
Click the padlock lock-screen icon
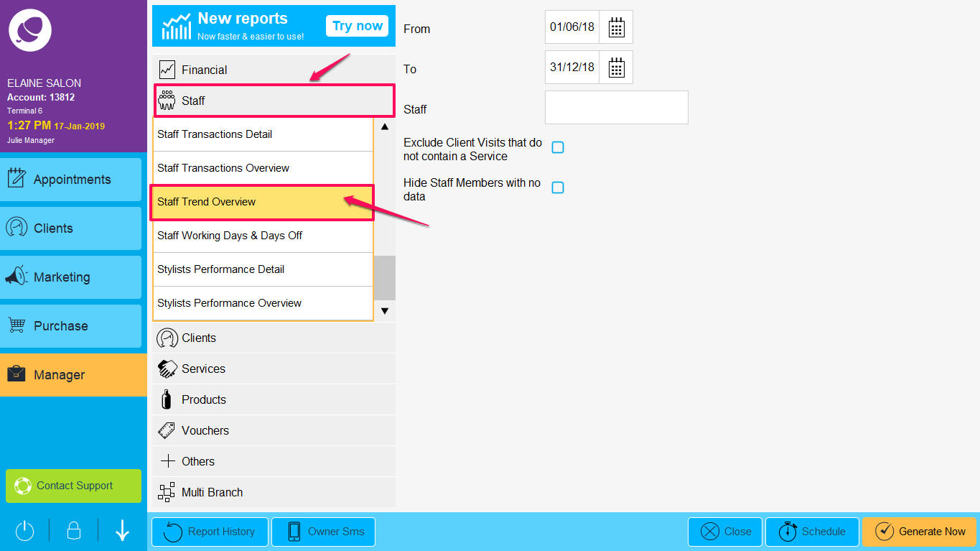[73, 531]
